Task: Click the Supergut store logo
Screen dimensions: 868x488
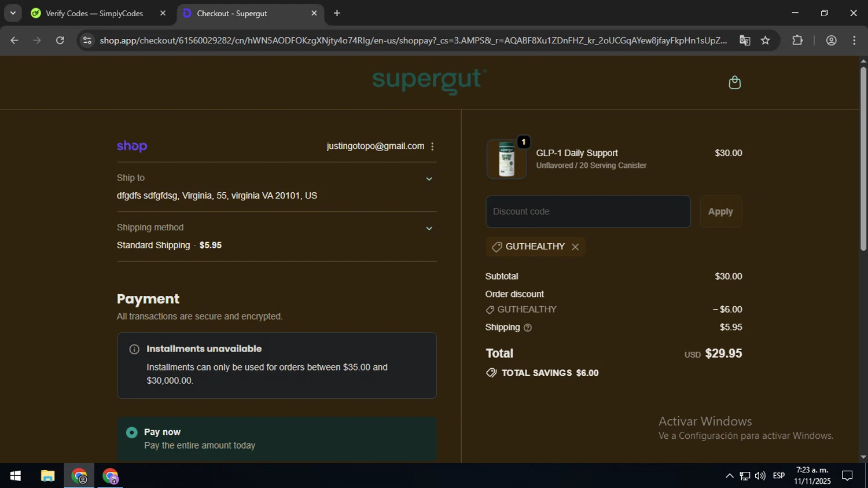Action: point(429,81)
